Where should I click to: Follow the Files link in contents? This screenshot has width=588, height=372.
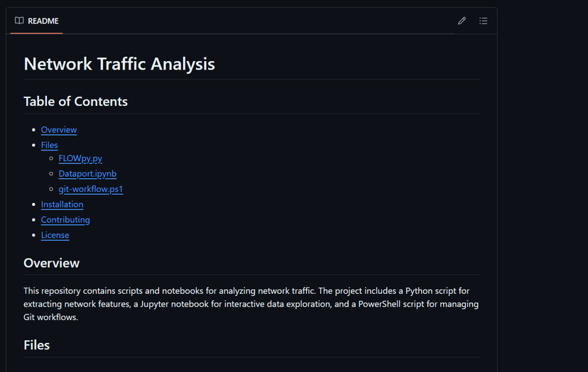point(50,145)
